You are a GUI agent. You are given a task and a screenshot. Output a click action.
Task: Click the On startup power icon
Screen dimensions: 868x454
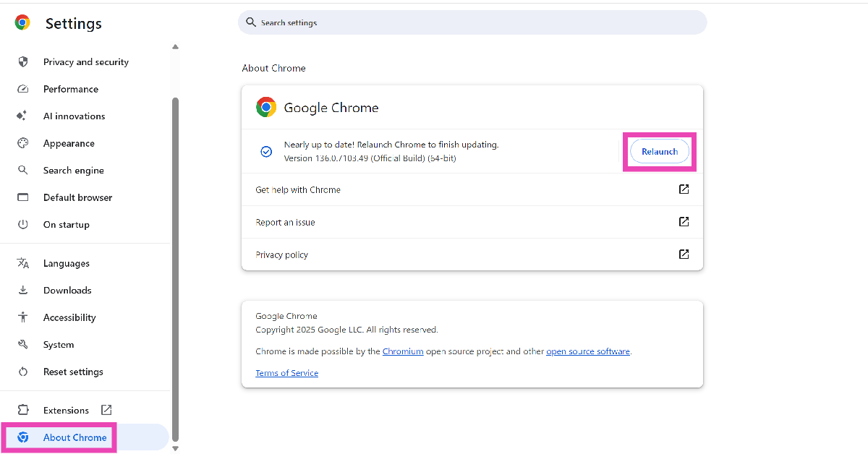tap(23, 225)
